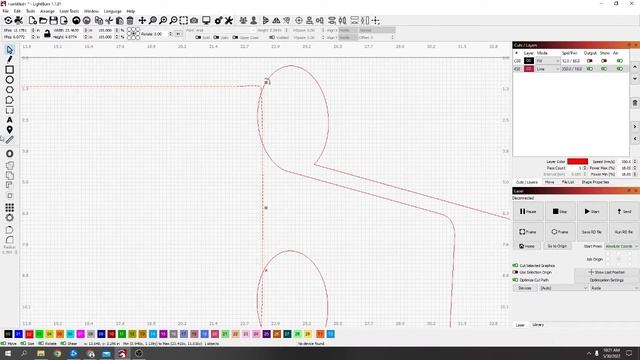This screenshot has width=640, height=360.
Task: Click the Delete trash icon in toolbar
Action: pos(130,20)
